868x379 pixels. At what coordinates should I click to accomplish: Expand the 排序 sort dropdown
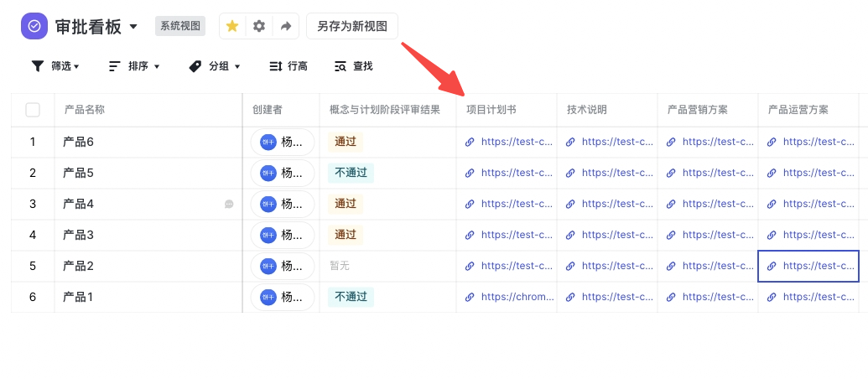(134, 66)
